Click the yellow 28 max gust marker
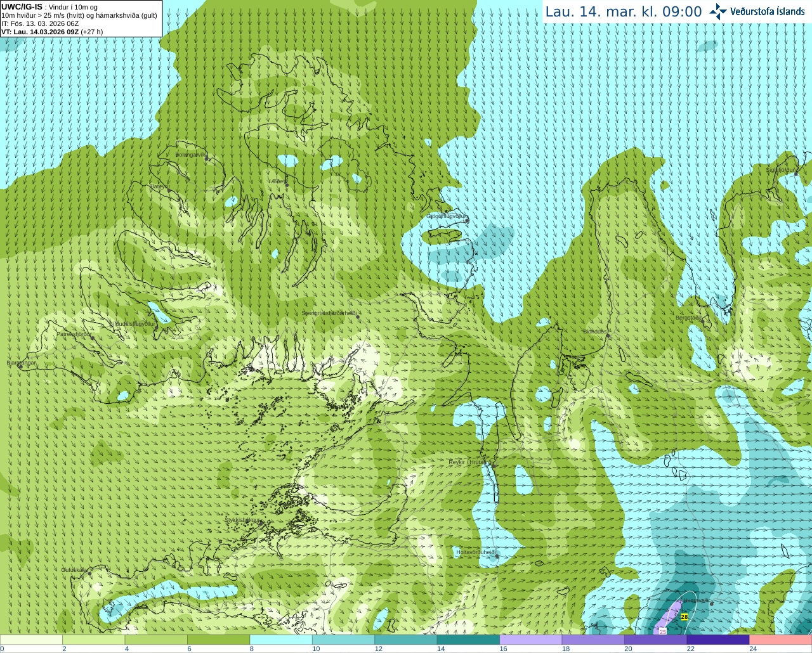This screenshot has height=653, width=812. coord(684,616)
